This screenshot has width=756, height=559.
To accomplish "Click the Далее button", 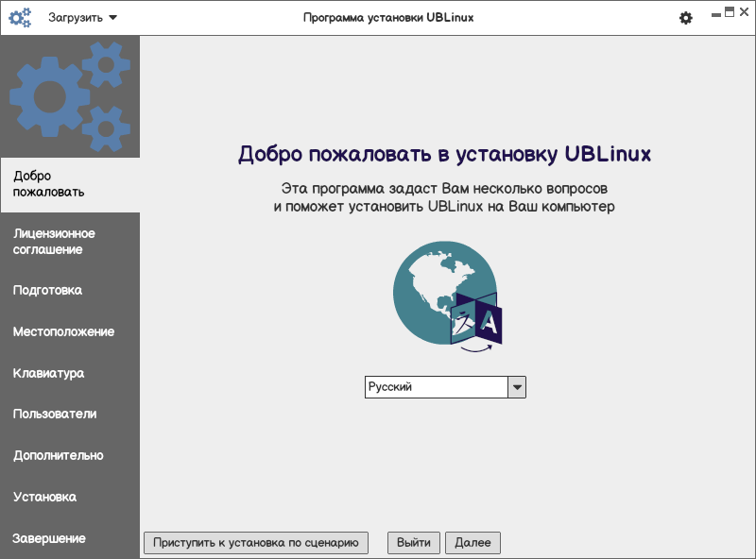I will point(473,543).
